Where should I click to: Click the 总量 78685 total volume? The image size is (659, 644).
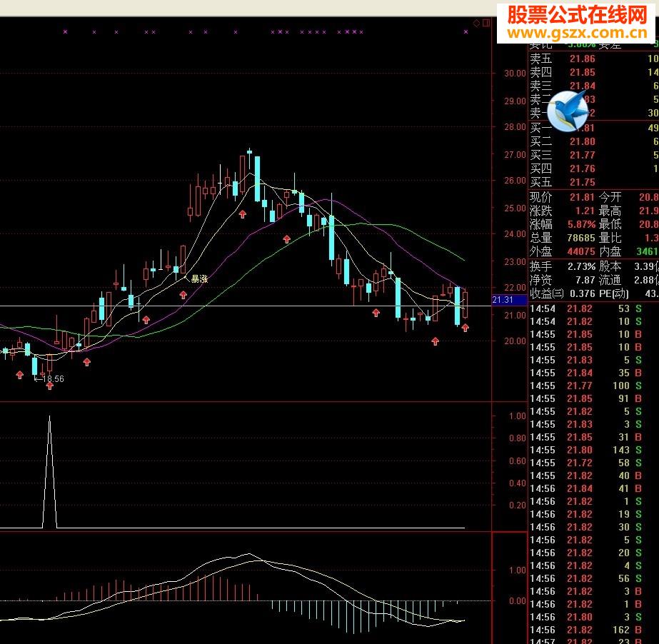(x=581, y=238)
